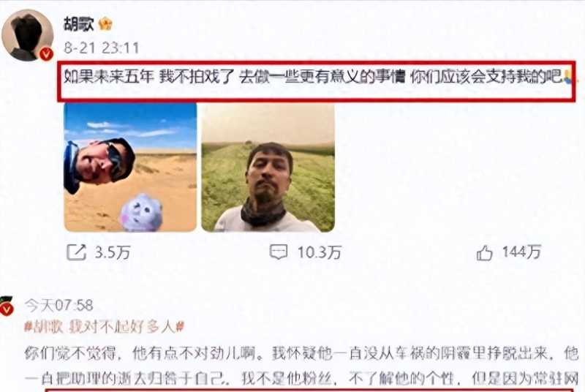The height and width of the screenshot is (392, 585).
Task: Click the orange verified V badge on top avatar
Action: pos(46,54)
